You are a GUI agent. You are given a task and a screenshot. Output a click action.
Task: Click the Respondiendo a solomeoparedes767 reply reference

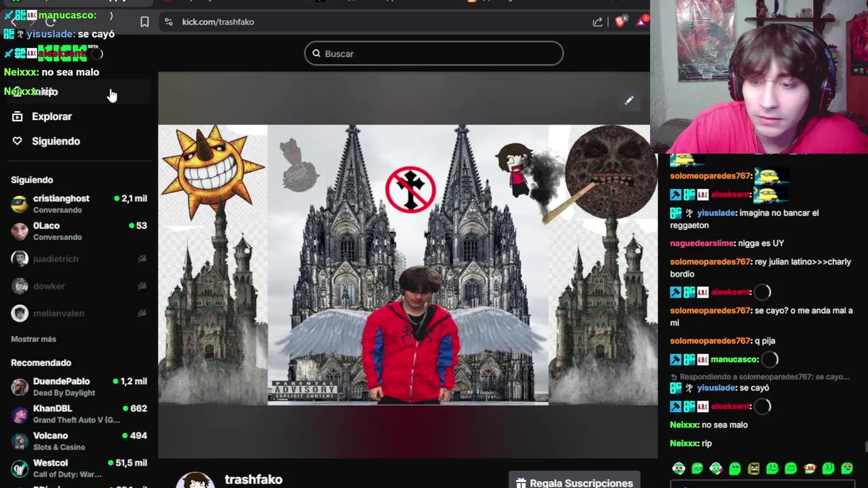(x=759, y=377)
